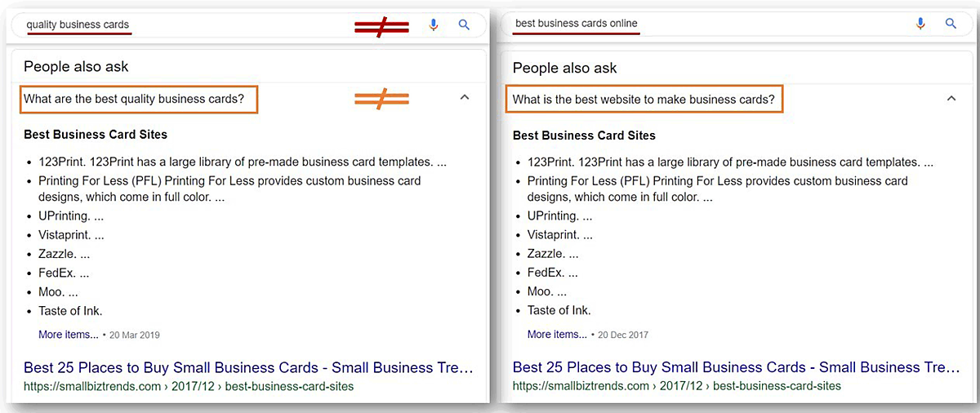
Task: Click left "Best Business Card Sites" heading
Action: [96, 135]
